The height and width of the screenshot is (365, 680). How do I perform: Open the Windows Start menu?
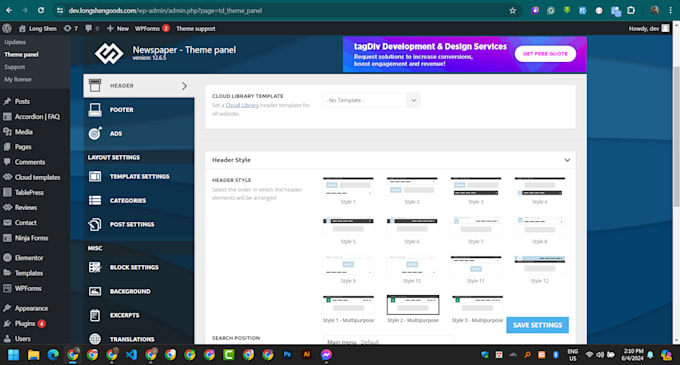13,355
